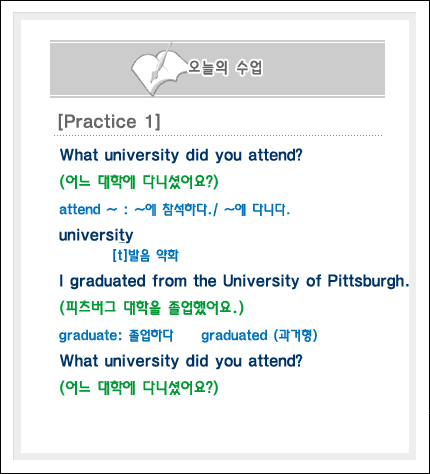
Task: Click the 'graduate: 졸업하다' definition
Action: point(116,335)
